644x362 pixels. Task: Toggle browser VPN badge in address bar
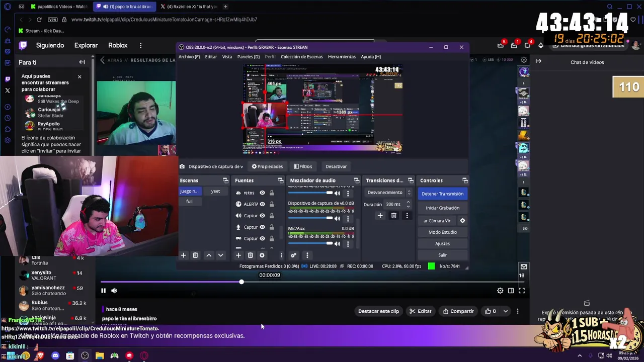[x=53, y=20]
